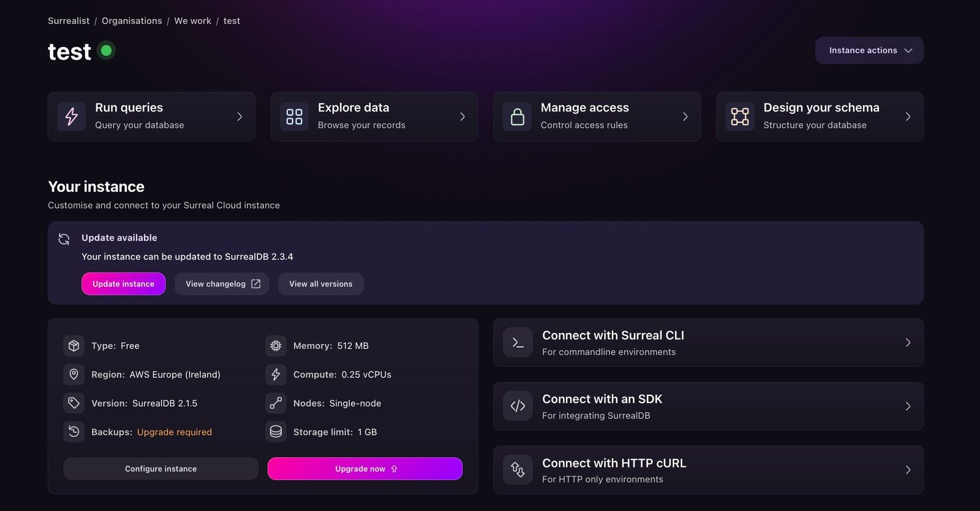Open the Instance actions dropdown

click(869, 50)
